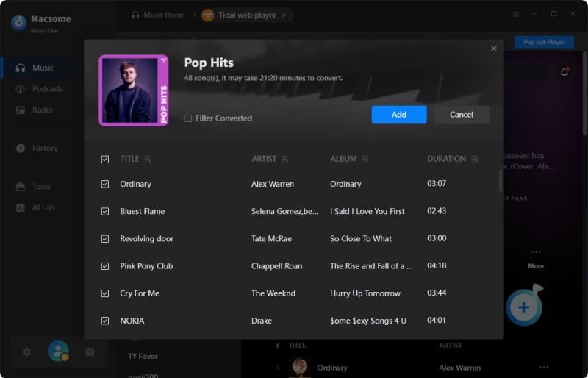This screenshot has width=588, height=378.
Task: Select the Ordinary song title
Action: 135,184
